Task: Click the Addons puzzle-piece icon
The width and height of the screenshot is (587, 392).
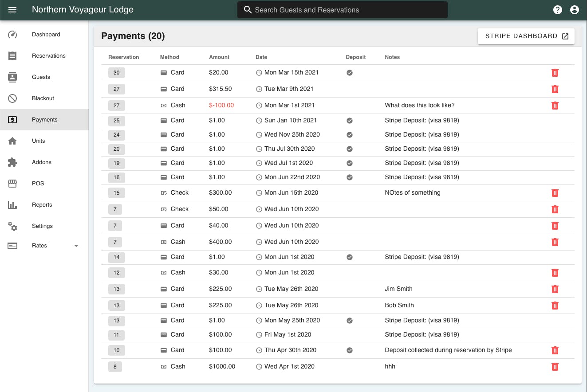Action: [x=12, y=162]
